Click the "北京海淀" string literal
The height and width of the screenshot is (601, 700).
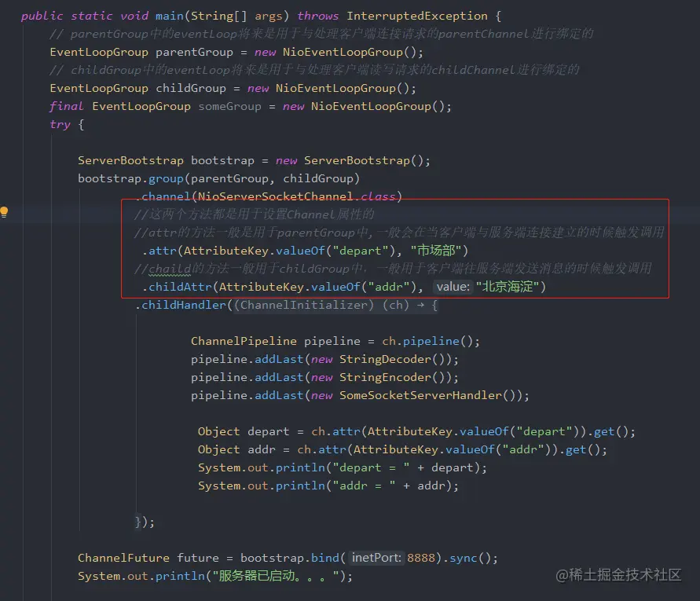coord(508,287)
